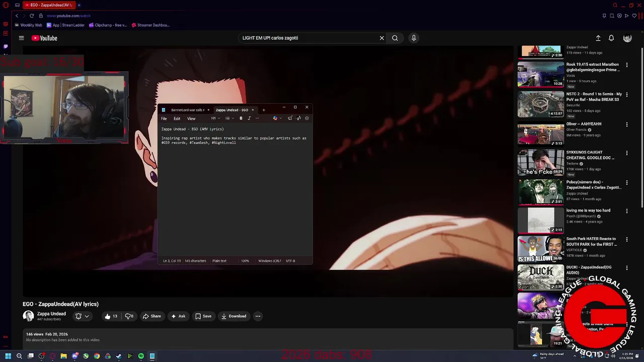Open DUCK! - ZappaUndead thumbnail
The width and height of the screenshot is (644, 362).
click(x=541, y=278)
